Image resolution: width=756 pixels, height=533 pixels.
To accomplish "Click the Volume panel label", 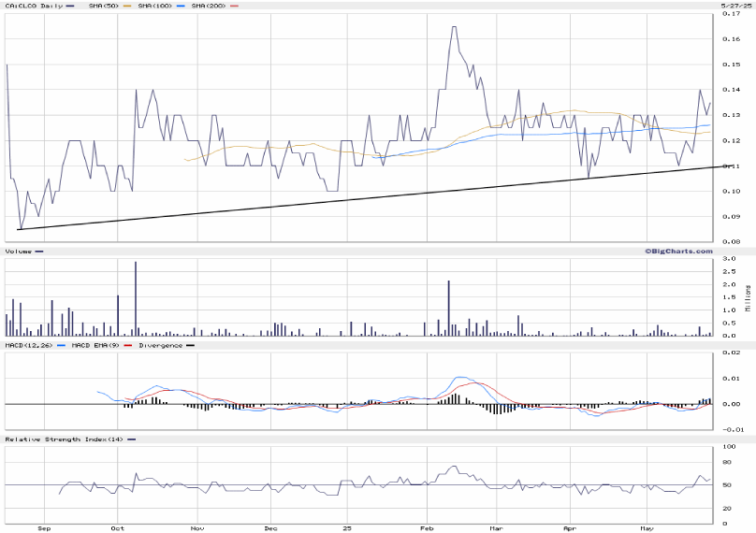I will point(19,252).
